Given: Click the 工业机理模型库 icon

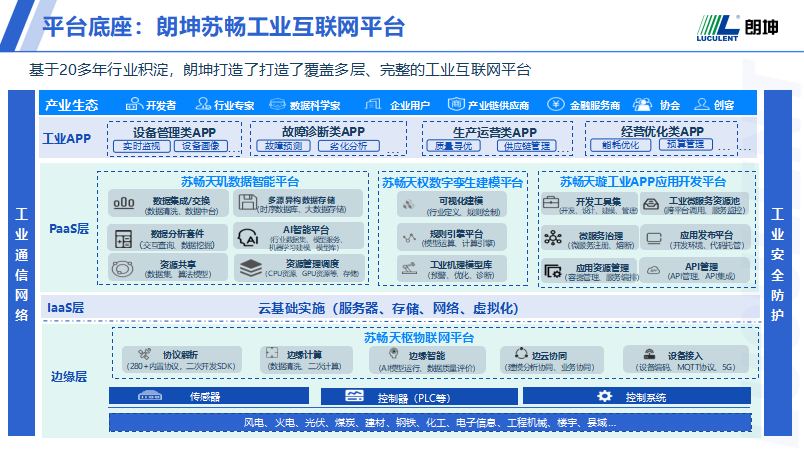Looking at the screenshot, I should 409,268.
